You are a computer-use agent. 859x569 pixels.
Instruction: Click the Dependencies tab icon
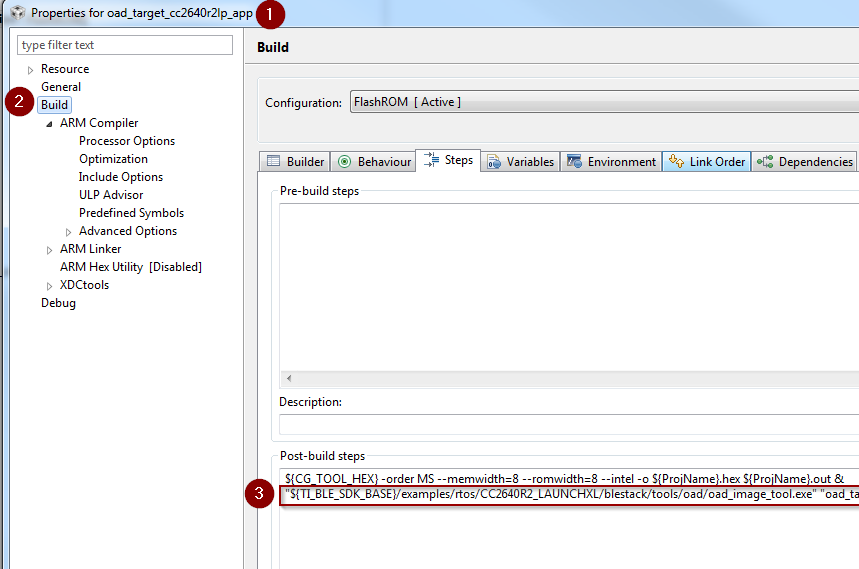(765, 162)
